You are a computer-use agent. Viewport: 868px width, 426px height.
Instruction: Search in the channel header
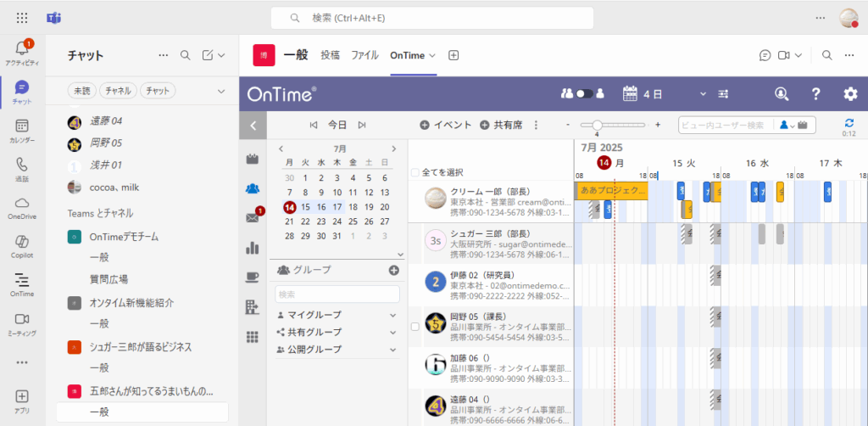click(x=827, y=55)
